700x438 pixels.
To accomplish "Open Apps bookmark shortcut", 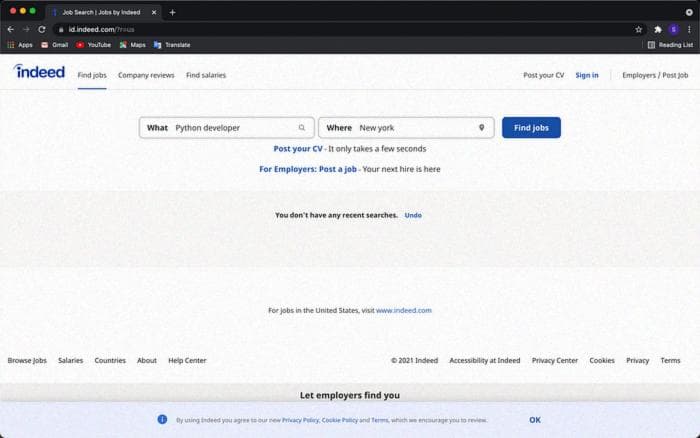I will (x=20, y=45).
